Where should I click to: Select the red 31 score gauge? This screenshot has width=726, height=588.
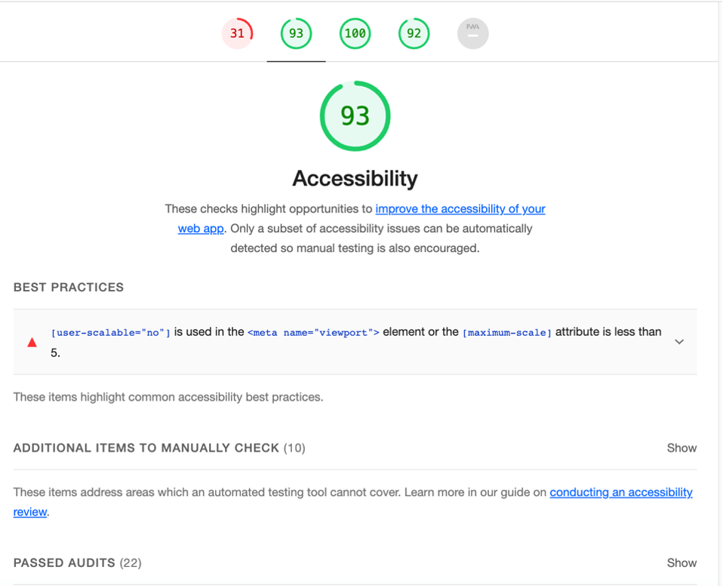pos(238,33)
